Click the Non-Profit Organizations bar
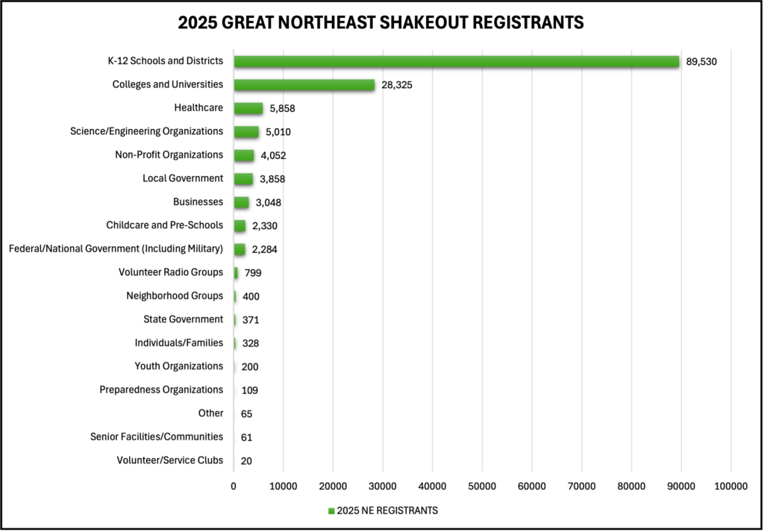 (x=243, y=155)
